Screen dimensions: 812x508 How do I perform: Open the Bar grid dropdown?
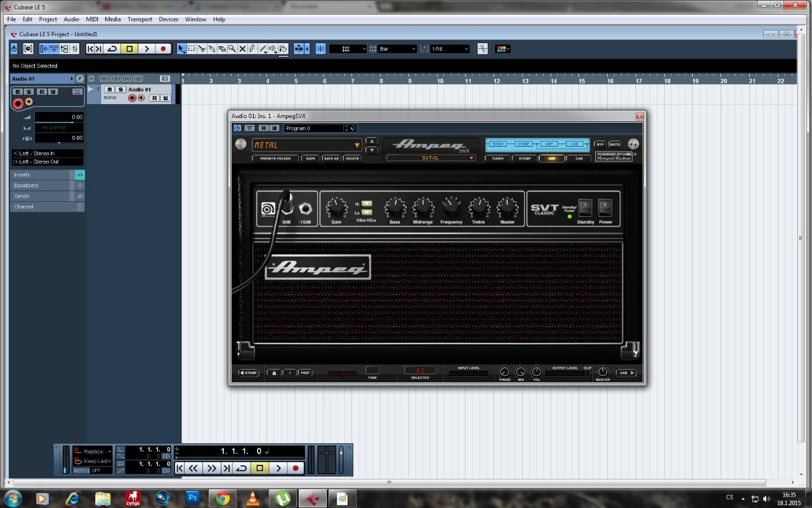coord(398,49)
